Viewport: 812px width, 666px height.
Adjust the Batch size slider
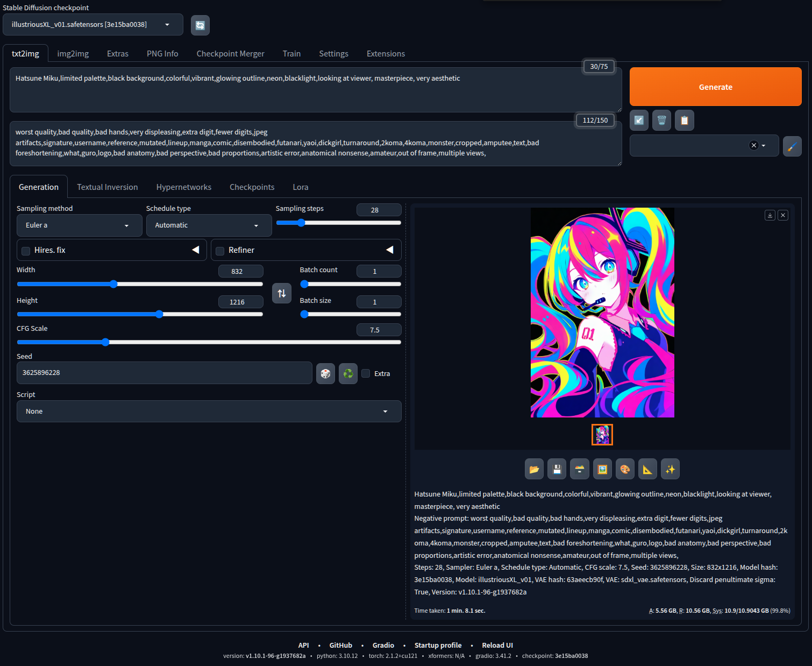[351, 314]
